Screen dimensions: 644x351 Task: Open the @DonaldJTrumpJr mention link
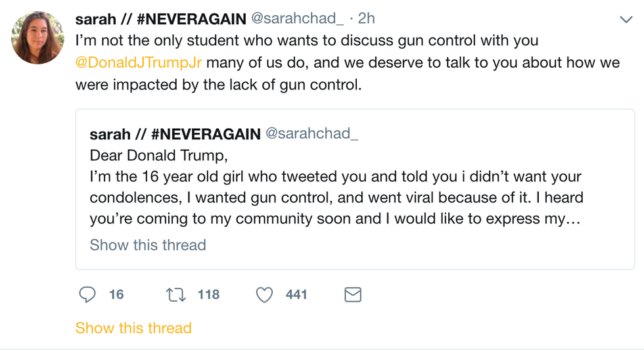pos(139,62)
